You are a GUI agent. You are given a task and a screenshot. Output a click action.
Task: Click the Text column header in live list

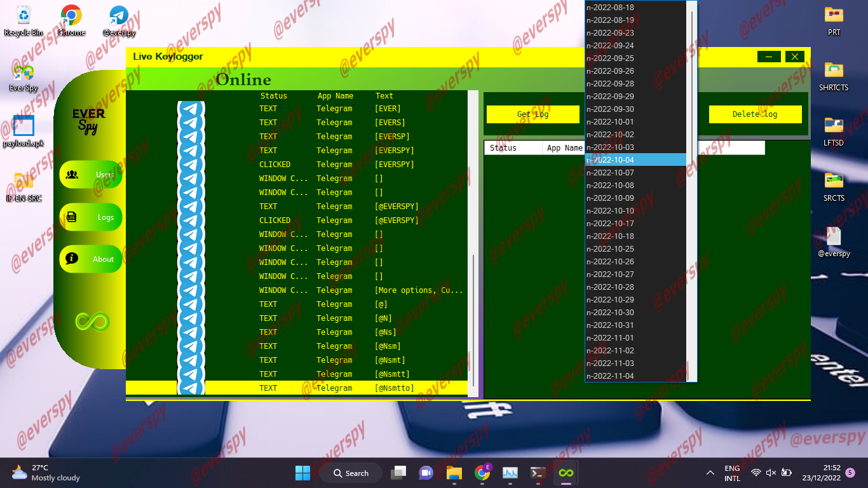[384, 96]
